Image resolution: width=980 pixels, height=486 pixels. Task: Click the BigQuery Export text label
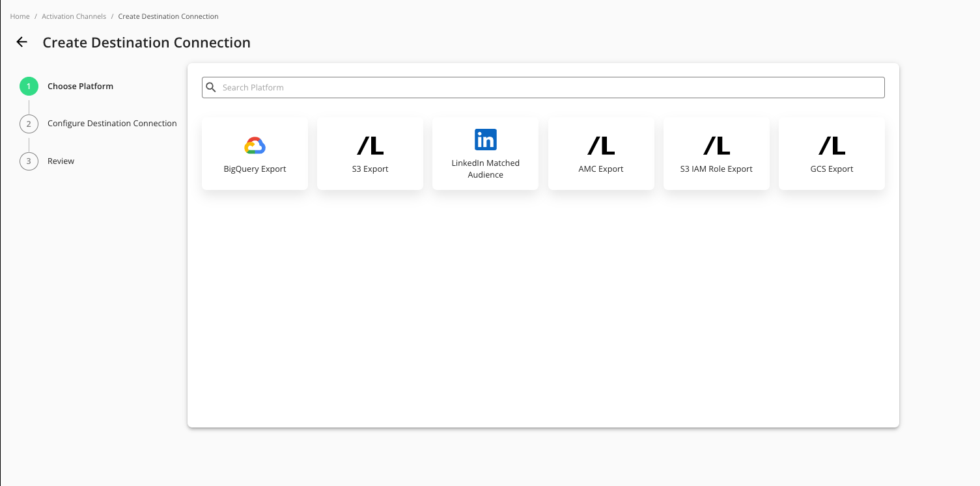click(255, 169)
